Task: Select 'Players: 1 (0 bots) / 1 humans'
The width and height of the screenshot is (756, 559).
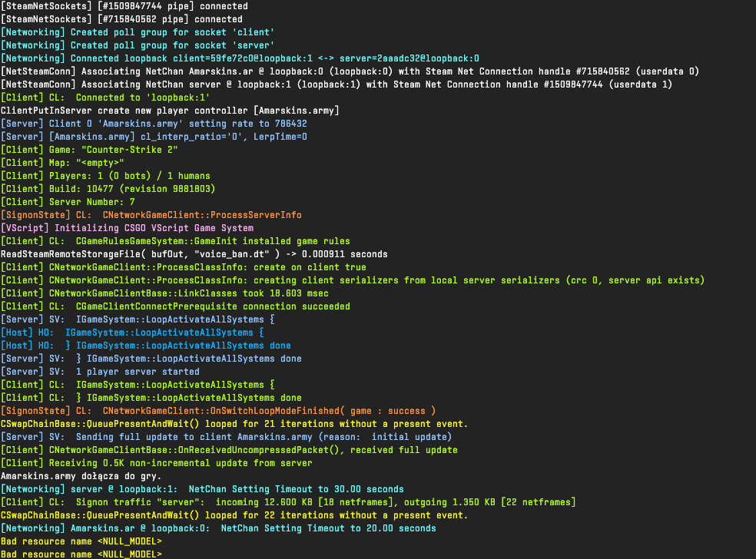Action: [x=105, y=175]
